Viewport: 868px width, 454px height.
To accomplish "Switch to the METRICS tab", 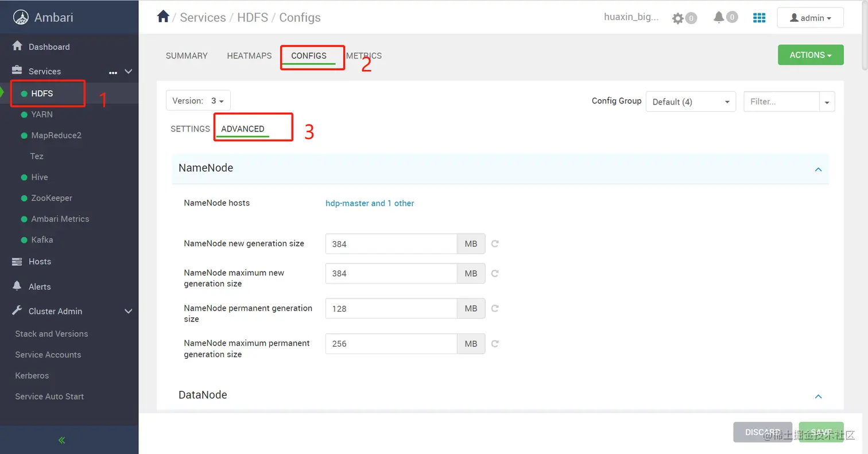I will click(364, 56).
